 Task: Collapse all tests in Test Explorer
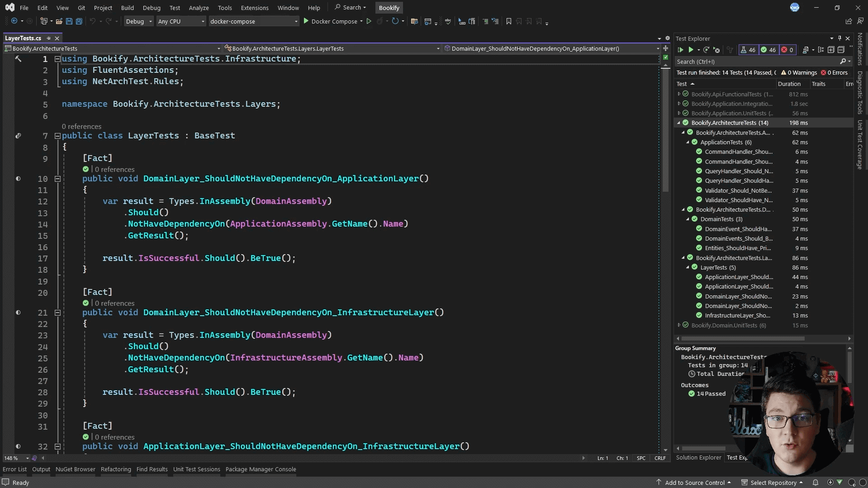[841, 50]
